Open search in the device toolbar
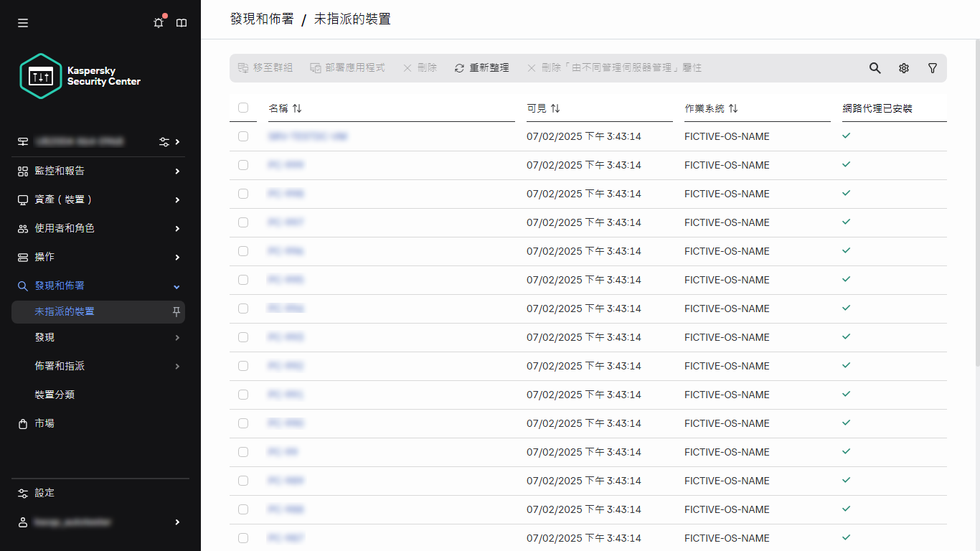This screenshot has width=980, height=551. 875,67
